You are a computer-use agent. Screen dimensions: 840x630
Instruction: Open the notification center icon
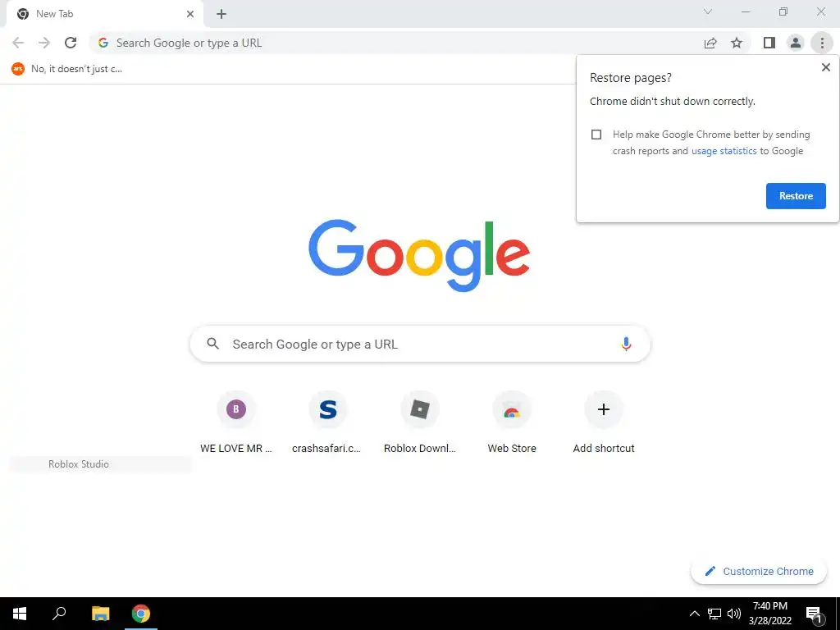814,614
